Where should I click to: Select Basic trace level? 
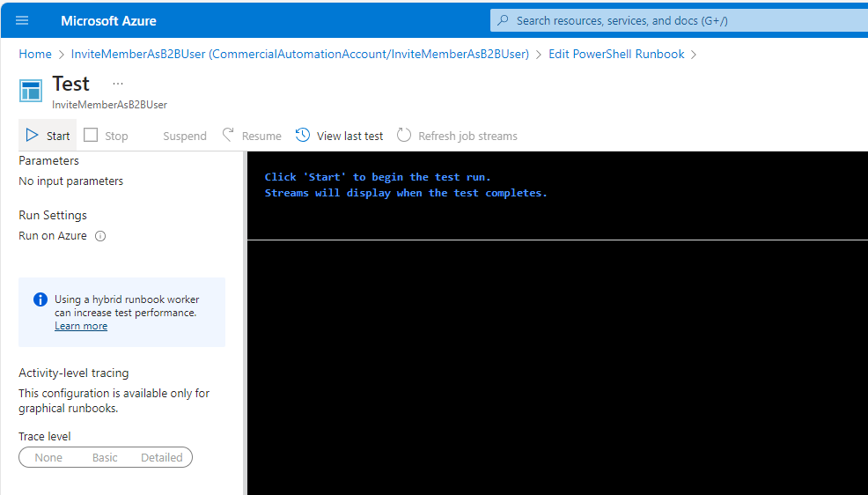[x=105, y=458]
